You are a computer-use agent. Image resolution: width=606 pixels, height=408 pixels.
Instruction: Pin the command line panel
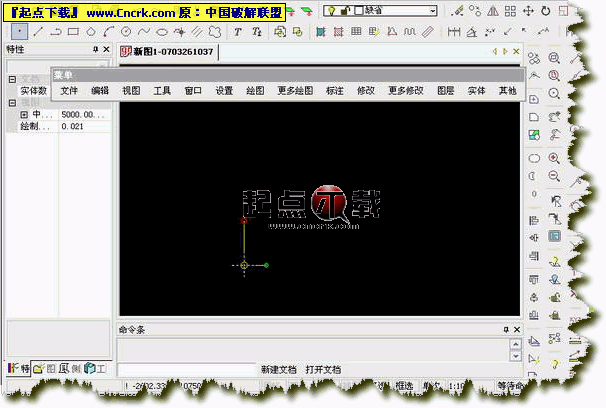503,329
